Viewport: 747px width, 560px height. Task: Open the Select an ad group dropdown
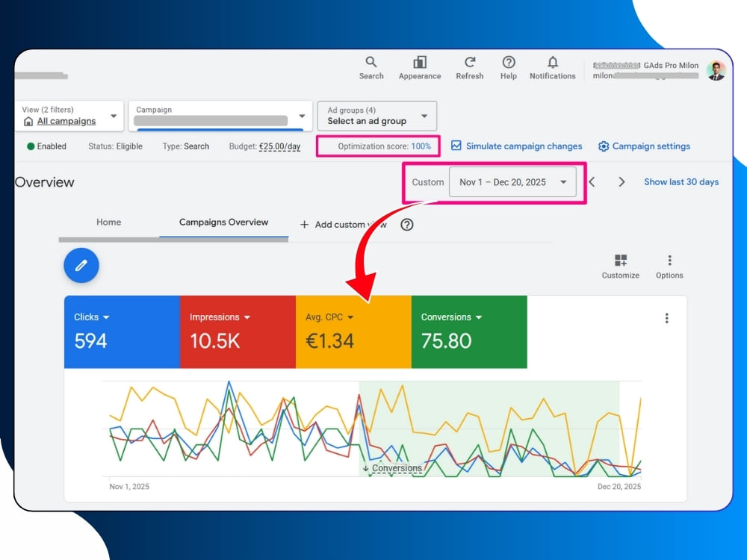(x=376, y=116)
